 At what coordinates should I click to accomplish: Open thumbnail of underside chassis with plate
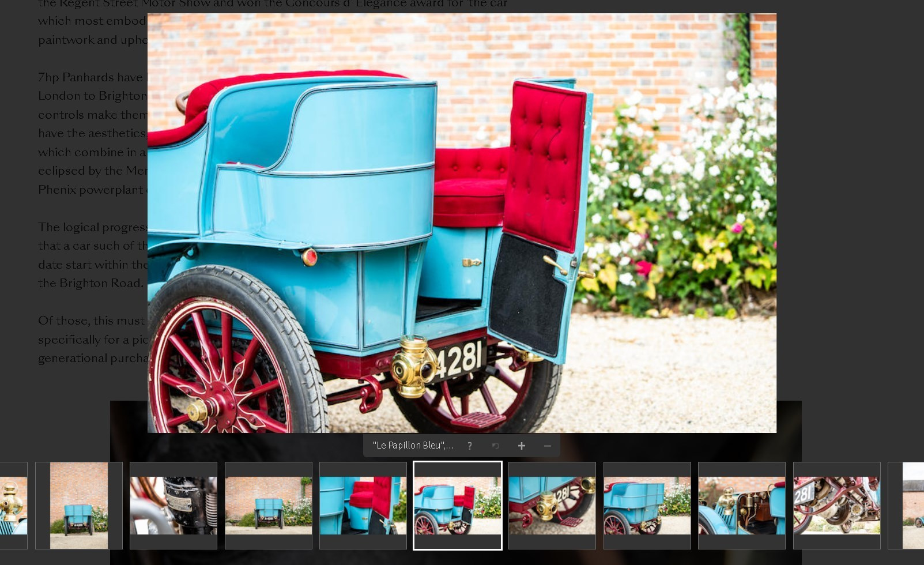click(837, 506)
